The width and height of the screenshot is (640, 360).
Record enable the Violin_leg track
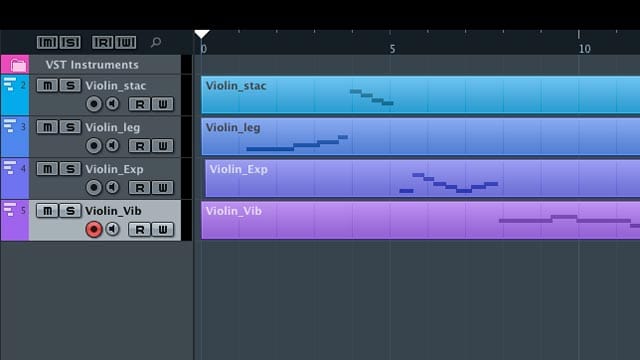[x=93, y=146]
